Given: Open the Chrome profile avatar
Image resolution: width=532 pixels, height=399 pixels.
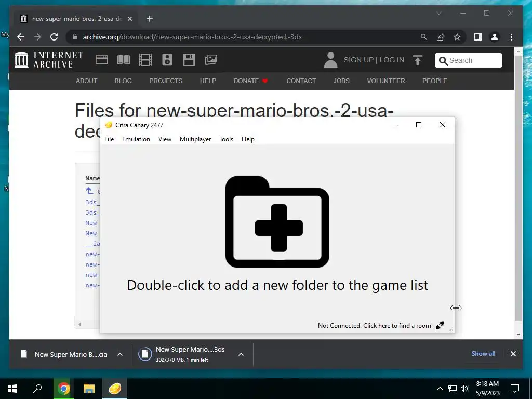Looking at the screenshot, I should coord(495,37).
